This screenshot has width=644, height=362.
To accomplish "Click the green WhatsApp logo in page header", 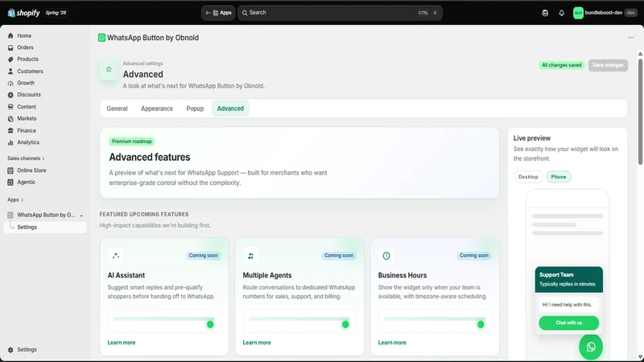I will click(101, 38).
